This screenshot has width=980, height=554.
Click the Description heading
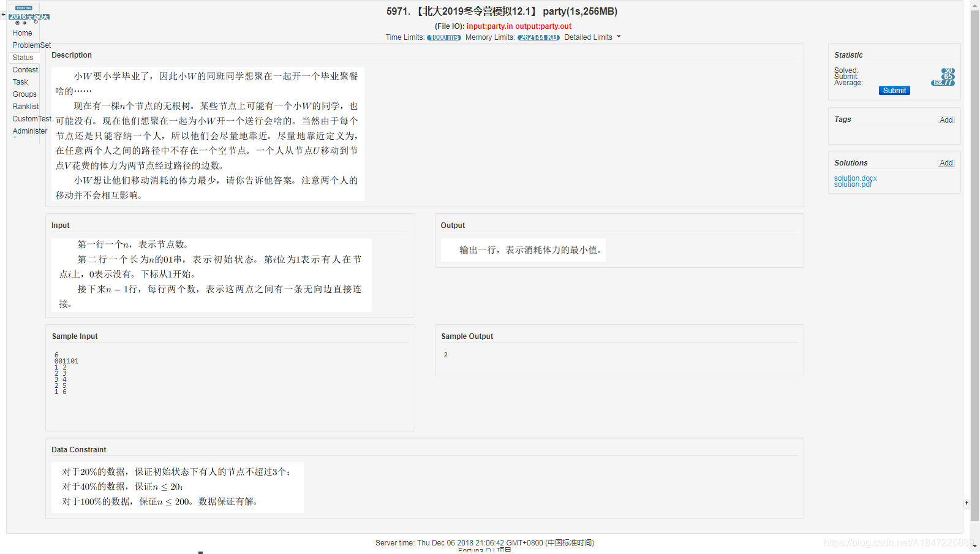coord(72,55)
